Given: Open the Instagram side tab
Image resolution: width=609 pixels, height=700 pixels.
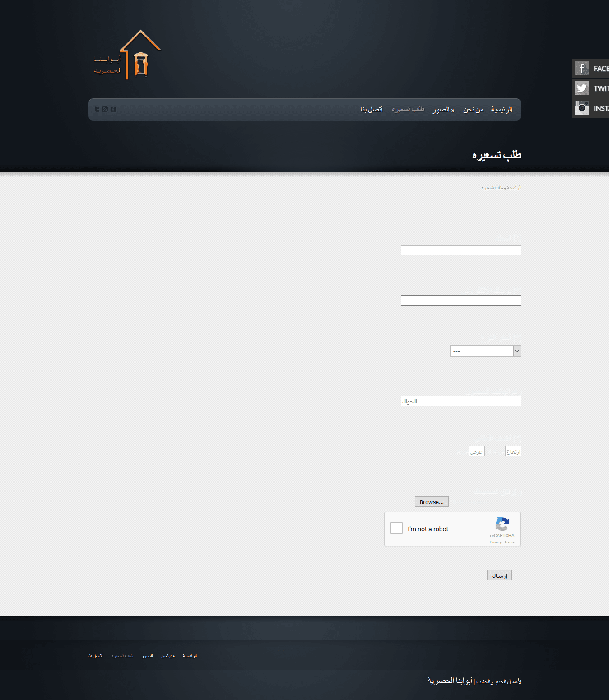Looking at the screenshot, I should tap(591, 108).
